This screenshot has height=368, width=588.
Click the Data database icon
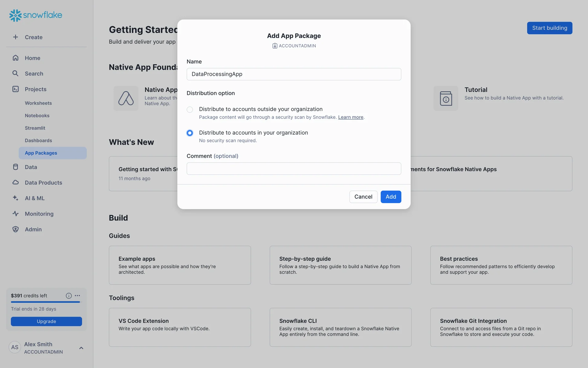pyautogui.click(x=15, y=167)
